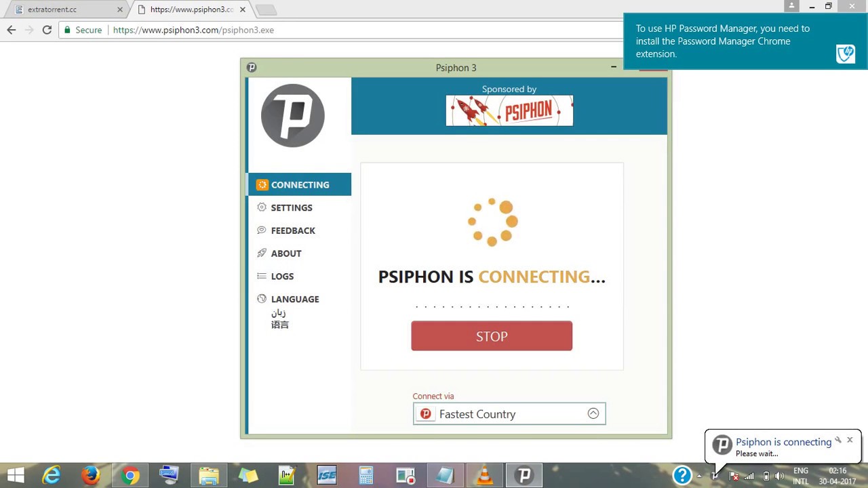This screenshot has height=488, width=868.
Task: Show hidden system tray icons
Action: (x=699, y=476)
